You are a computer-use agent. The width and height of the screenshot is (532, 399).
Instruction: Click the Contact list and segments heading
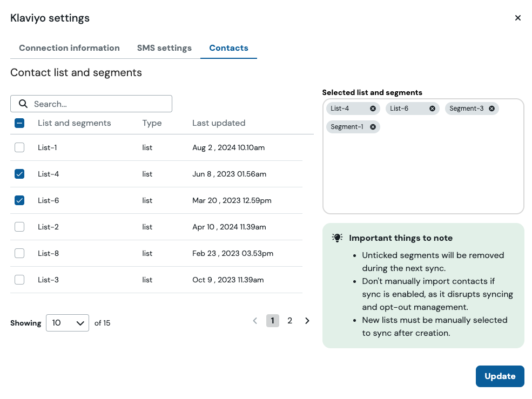tap(76, 72)
